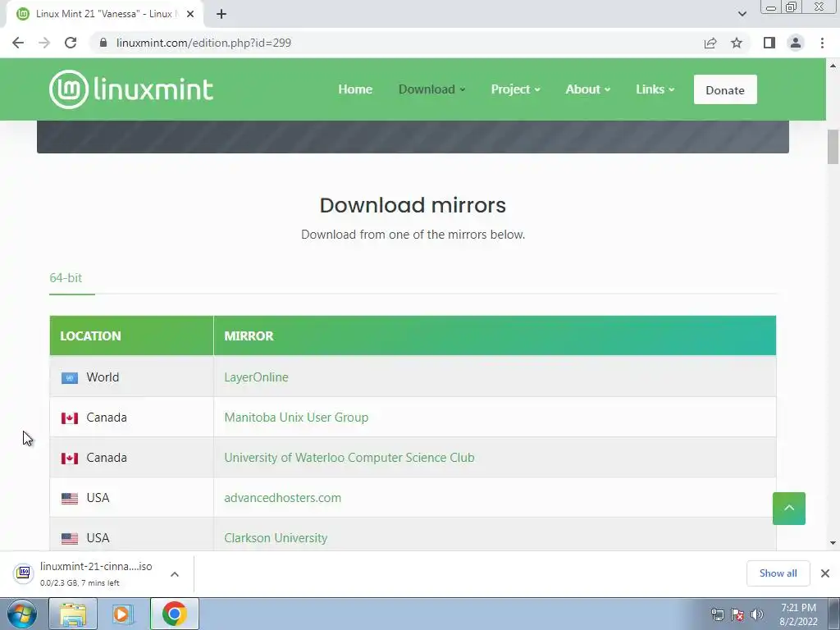Click the USA flag in advancedhosters row
Image resolution: width=840 pixels, height=630 pixels.
click(x=70, y=498)
